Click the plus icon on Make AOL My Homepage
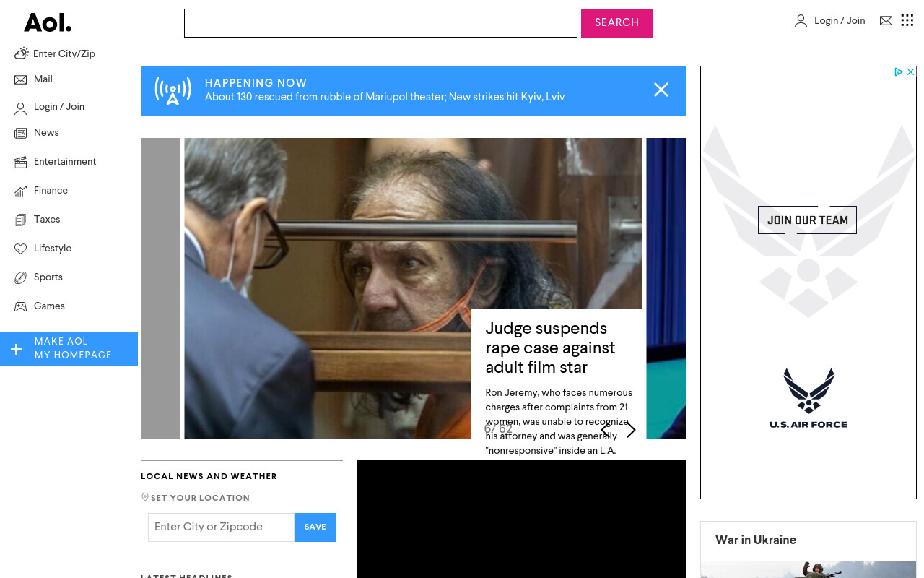924x578 pixels. tap(17, 350)
